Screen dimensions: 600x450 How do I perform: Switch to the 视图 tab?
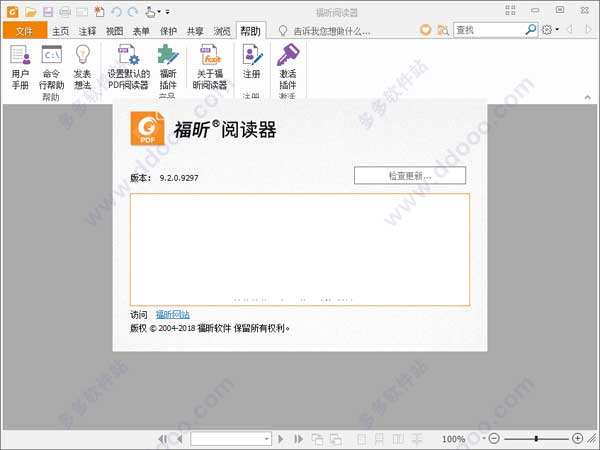pyautogui.click(x=114, y=31)
